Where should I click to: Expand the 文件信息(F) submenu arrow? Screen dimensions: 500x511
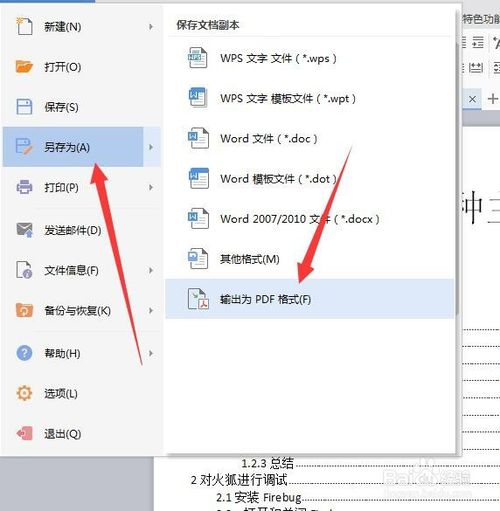coord(151,270)
